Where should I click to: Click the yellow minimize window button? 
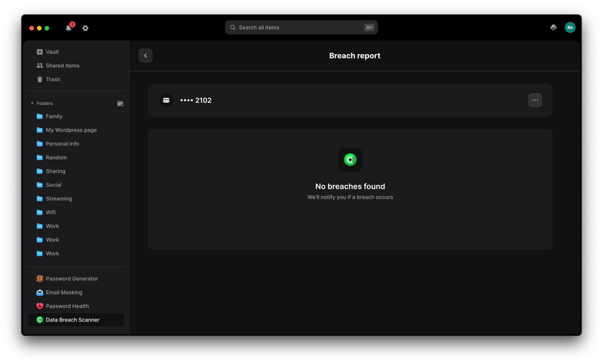tap(39, 28)
